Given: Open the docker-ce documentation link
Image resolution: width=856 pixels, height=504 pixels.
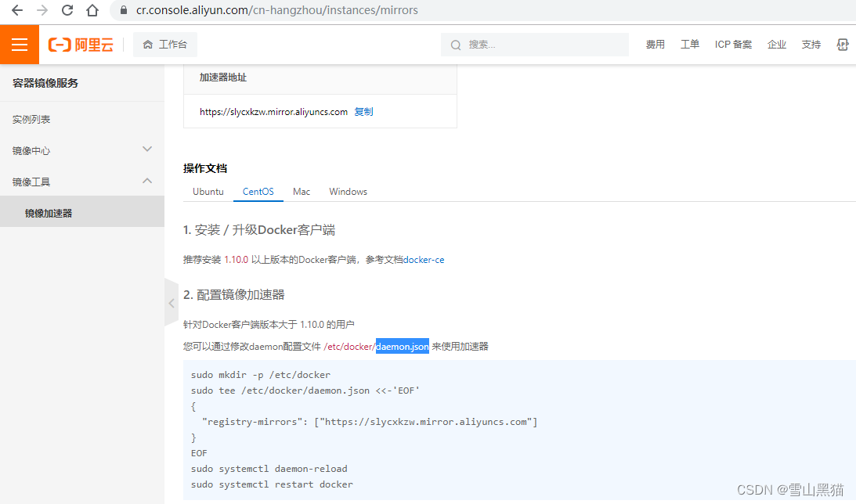Looking at the screenshot, I should (424, 260).
